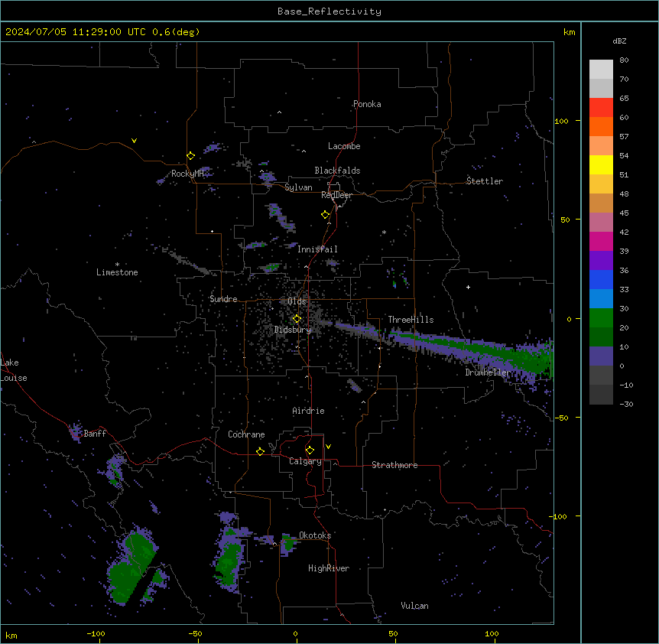Click the Cochrane city label
This screenshot has width=659, height=644.
click(247, 434)
